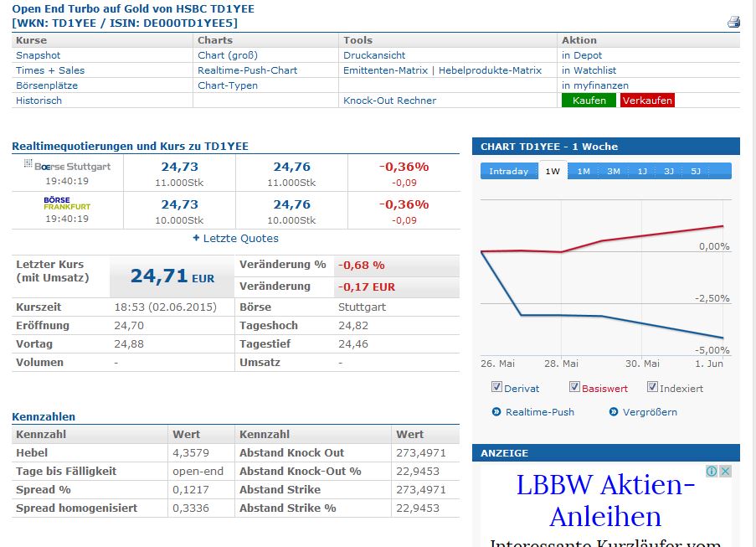Screen dimensions: 756x547
Task: Click Spread homogenisiert value 0,3336
Action: [x=191, y=508]
